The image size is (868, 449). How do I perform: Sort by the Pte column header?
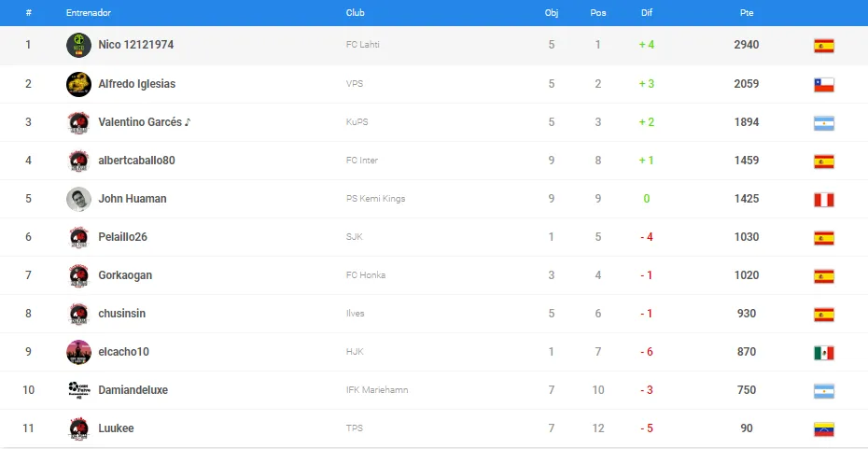click(x=747, y=13)
